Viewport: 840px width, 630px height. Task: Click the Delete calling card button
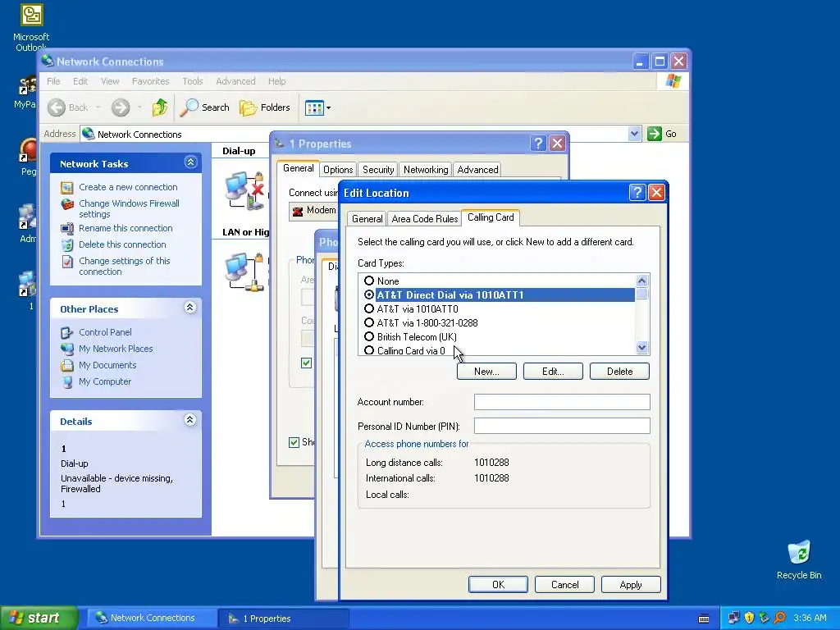click(619, 372)
